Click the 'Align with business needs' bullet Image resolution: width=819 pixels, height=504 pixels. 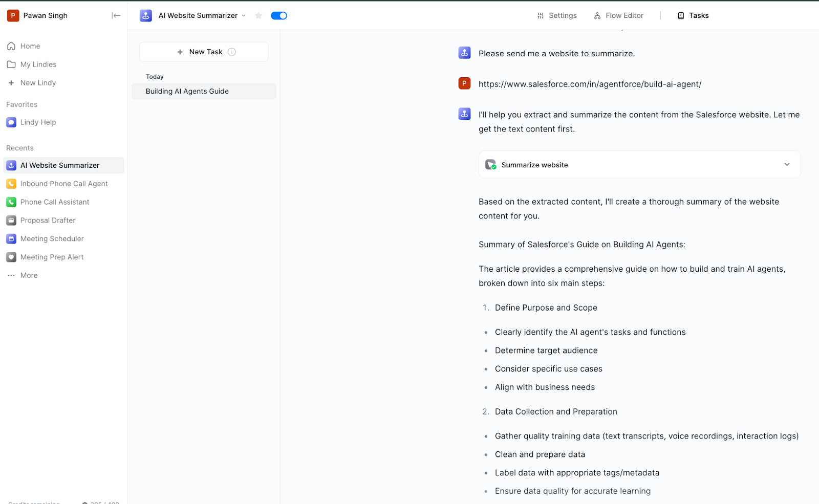tap(545, 387)
